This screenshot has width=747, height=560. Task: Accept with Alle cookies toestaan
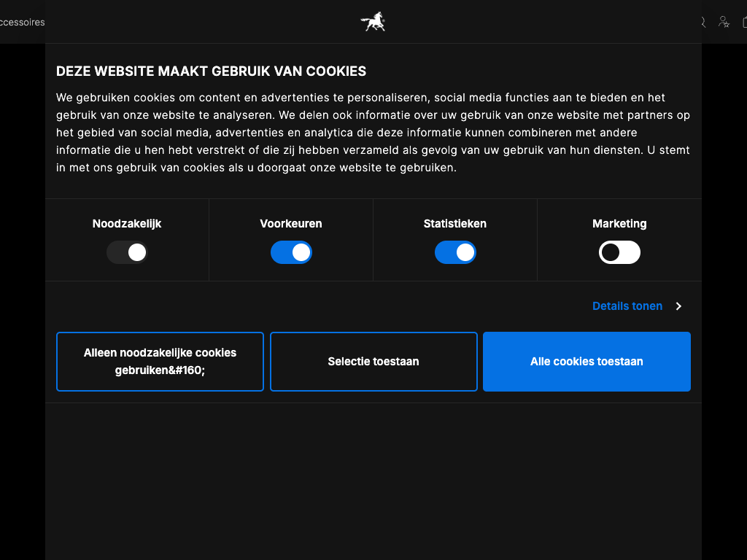tap(587, 362)
